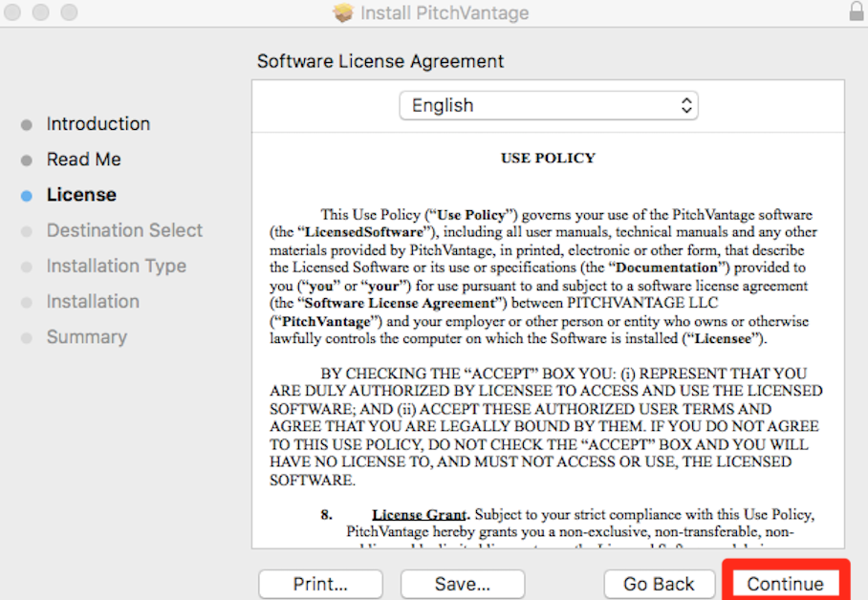Click the gray bullet next to Read Me
Viewport: 868px width, 600px height.
[27, 161]
